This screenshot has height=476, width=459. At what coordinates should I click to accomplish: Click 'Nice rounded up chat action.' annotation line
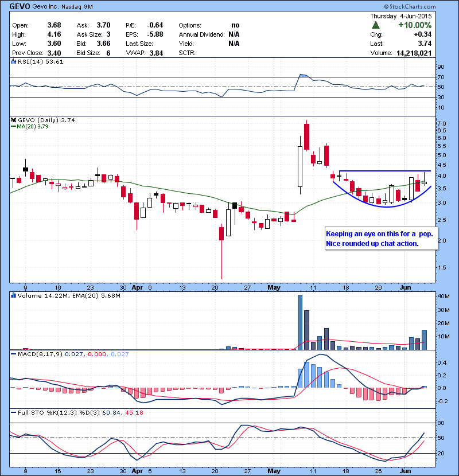click(372, 244)
